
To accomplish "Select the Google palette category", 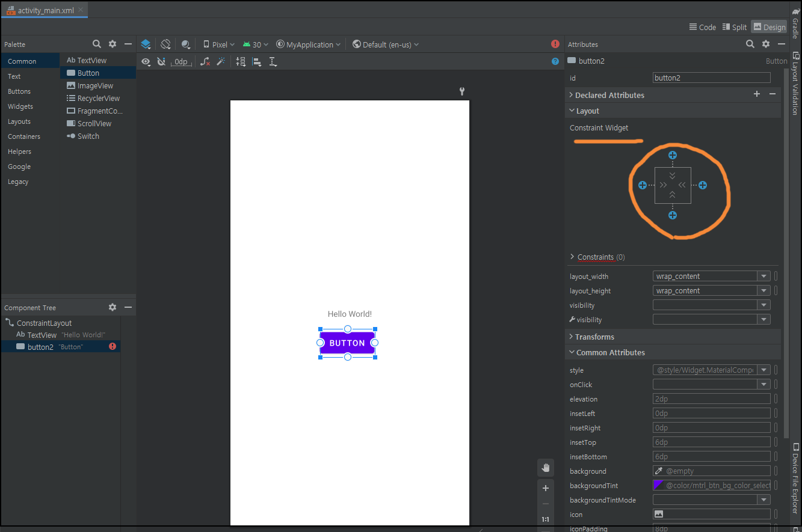I will 29,167.
